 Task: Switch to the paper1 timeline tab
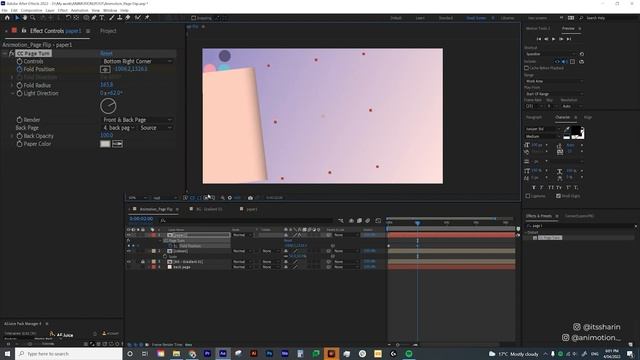pyautogui.click(x=252, y=209)
